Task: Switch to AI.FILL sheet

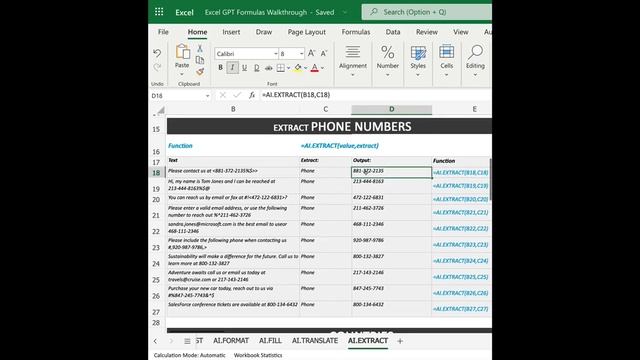Action: pyautogui.click(x=270, y=341)
